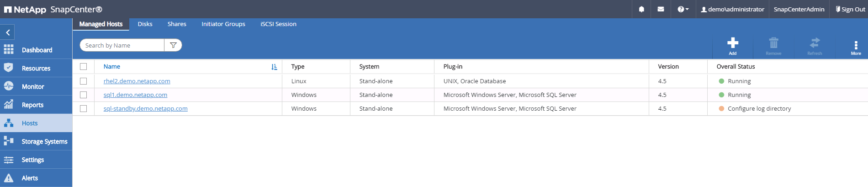Open the demo\administrator user menu
Image resolution: width=868 pixels, height=187 pixels.
point(732,9)
